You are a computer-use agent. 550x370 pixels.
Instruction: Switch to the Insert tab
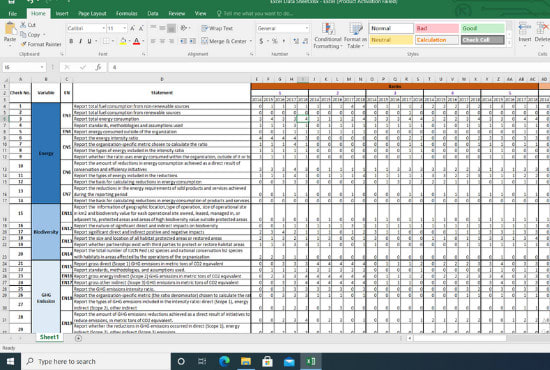(x=62, y=13)
